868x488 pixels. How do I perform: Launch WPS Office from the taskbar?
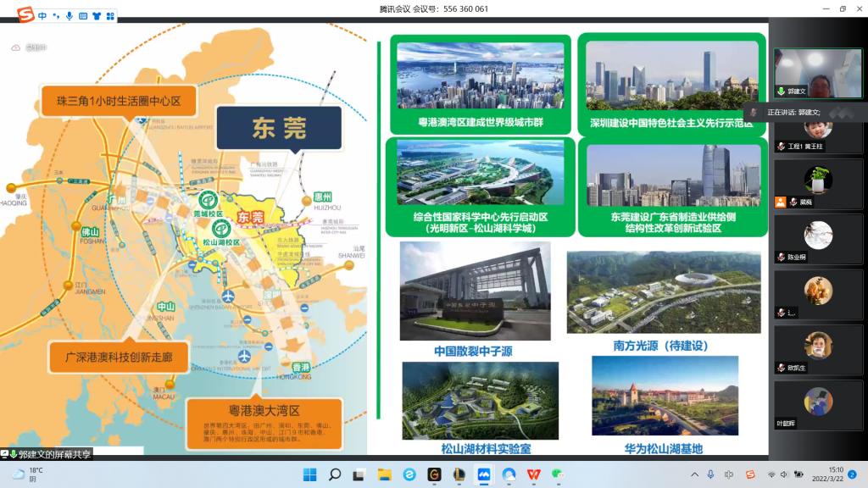[533, 474]
